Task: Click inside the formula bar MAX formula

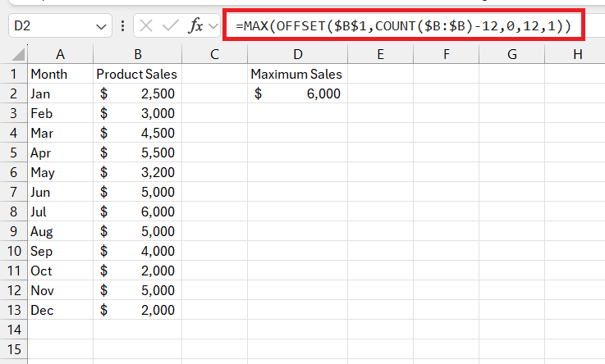Action: click(403, 25)
